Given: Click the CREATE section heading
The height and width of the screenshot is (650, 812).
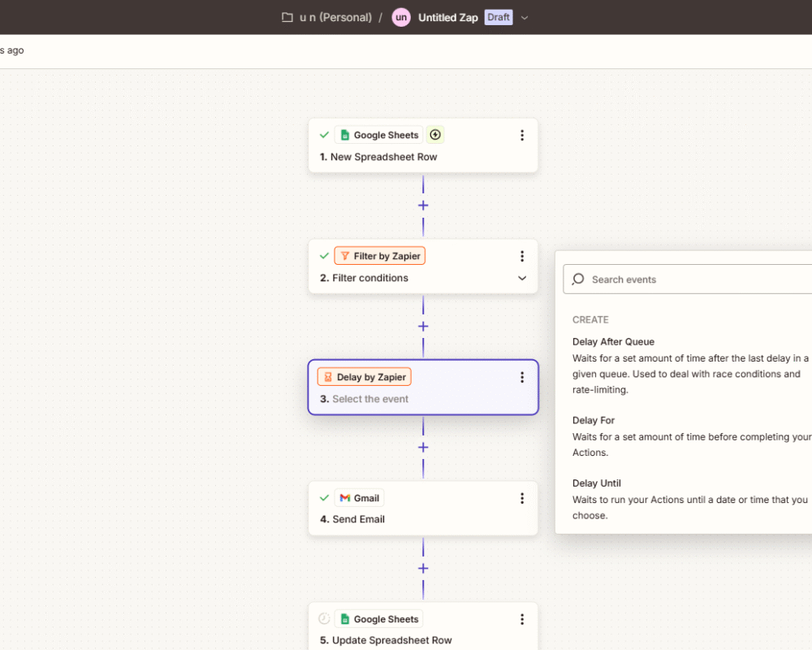Looking at the screenshot, I should [590, 320].
